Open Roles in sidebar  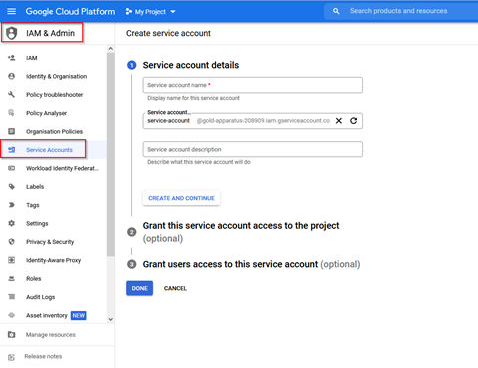click(34, 278)
